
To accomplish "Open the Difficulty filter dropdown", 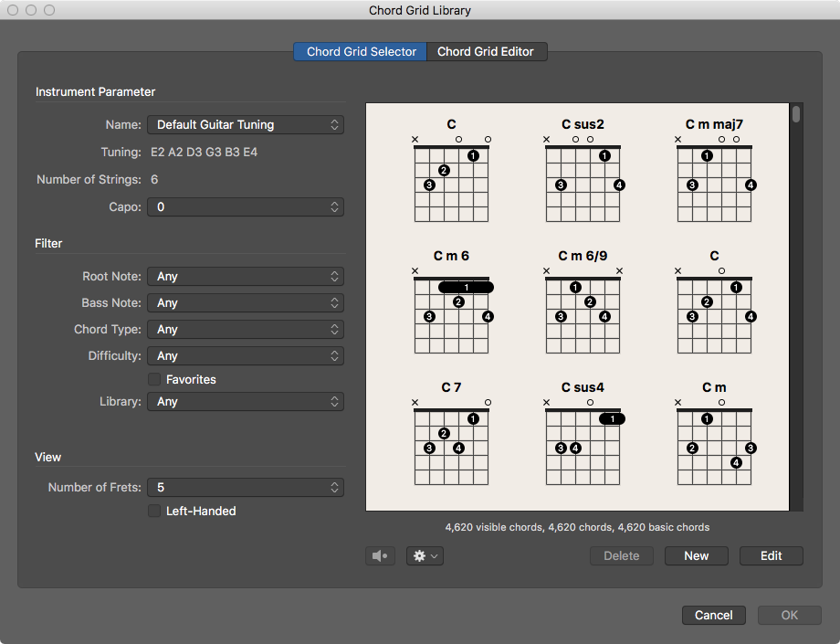I will point(245,355).
